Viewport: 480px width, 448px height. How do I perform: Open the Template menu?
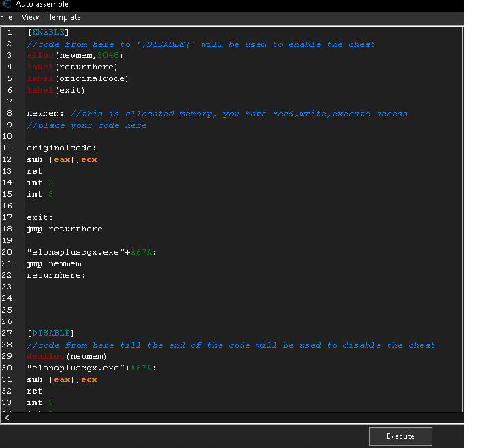[x=64, y=17]
